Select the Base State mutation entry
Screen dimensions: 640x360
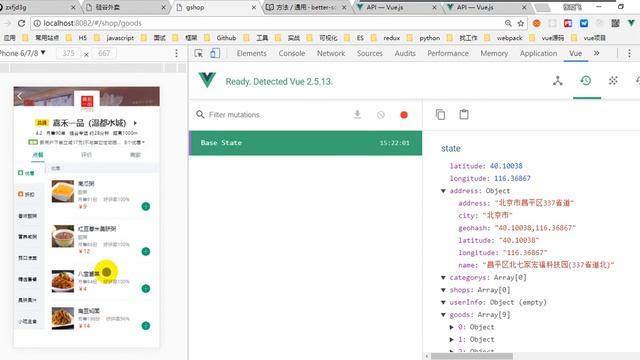[x=305, y=143]
